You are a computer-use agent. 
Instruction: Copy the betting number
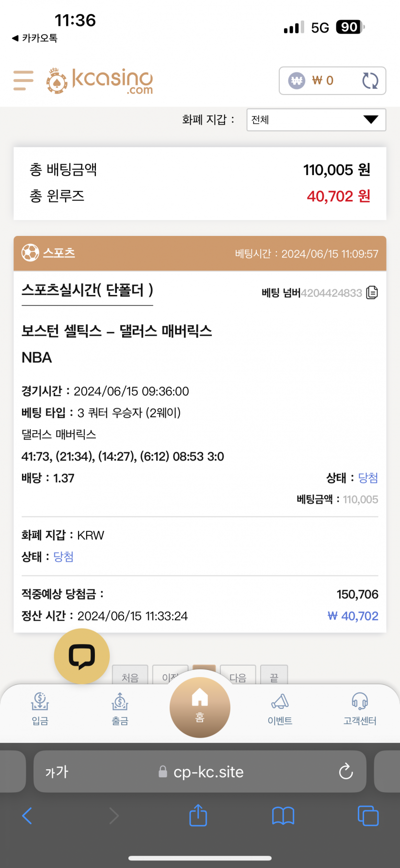tap(372, 293)
